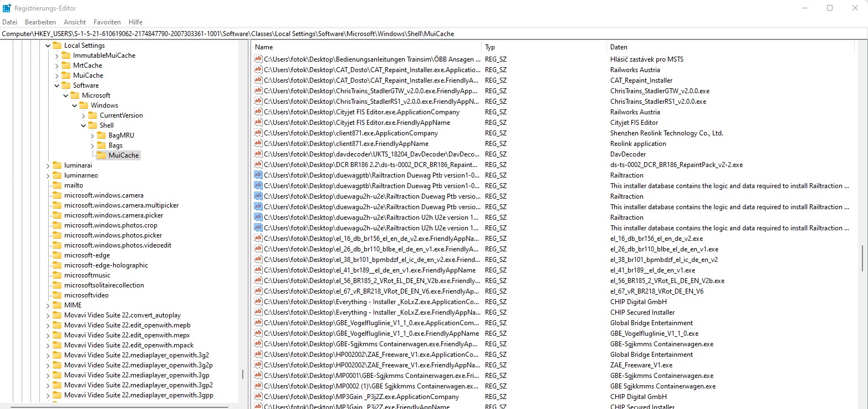Expand Movavi Video Suite 22.convert_autoplay key
This screenshot has height=409, width=868.
pos(48,315)
